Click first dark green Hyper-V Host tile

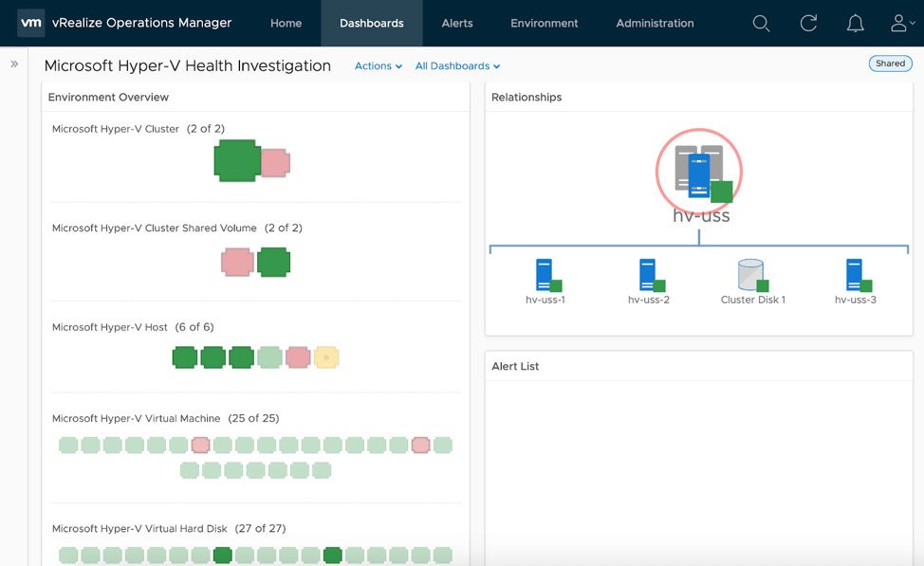coord(184,357)
